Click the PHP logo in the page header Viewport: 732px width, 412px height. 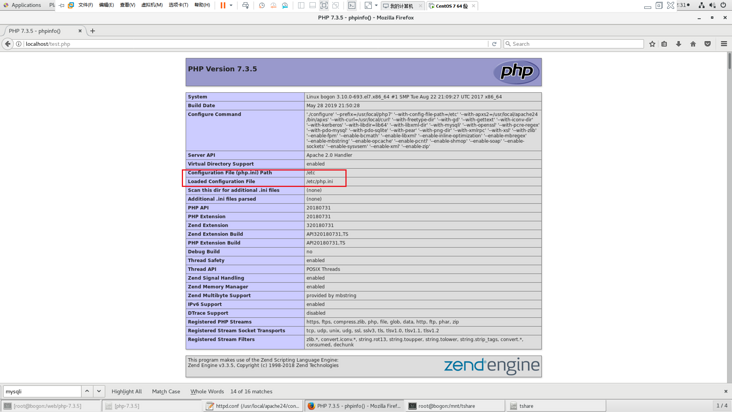(516, 72)
